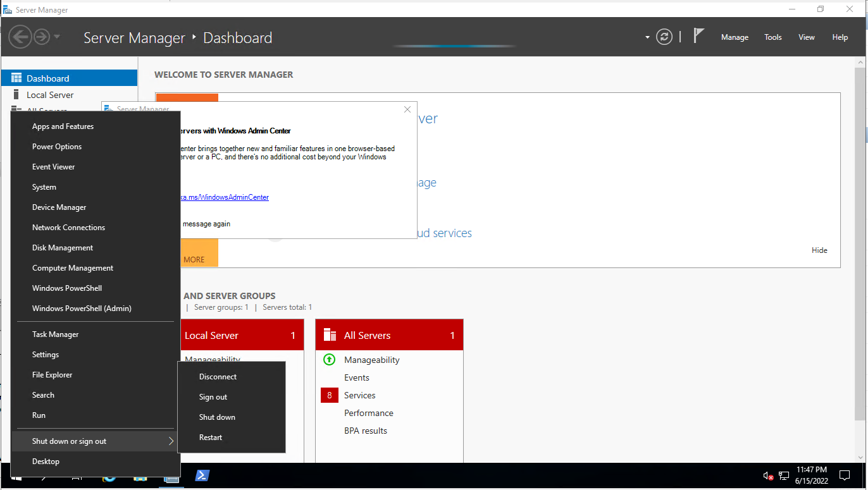Open the network tray icon
Viewport: 868px width, 490px height.
pos(784,475)
